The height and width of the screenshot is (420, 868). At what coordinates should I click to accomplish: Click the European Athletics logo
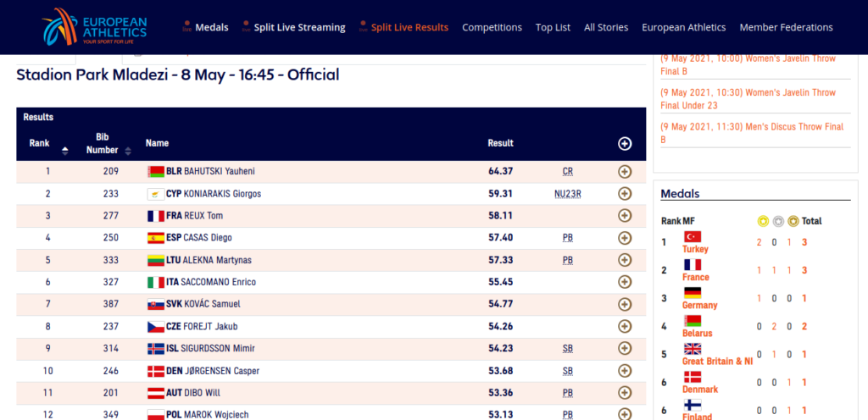click(94, 26)
